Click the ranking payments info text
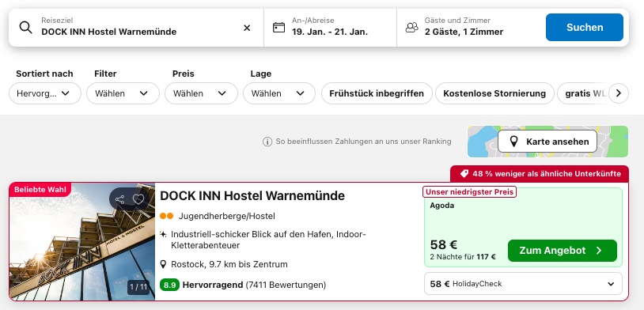 click(363, 142)
